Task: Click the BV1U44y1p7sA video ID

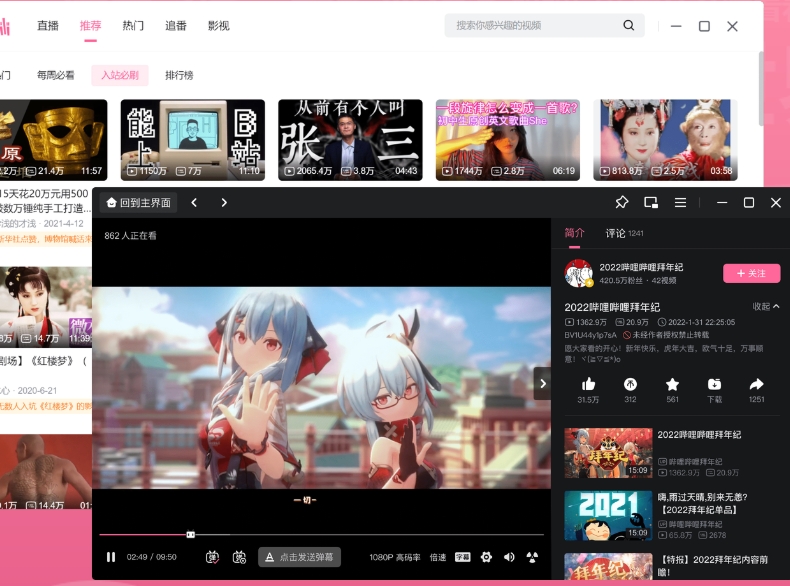Action: pos(590,335)
